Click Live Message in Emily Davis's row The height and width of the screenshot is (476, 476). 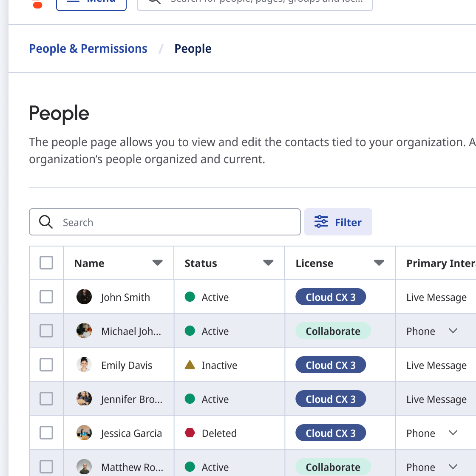[x=436, y=365]
